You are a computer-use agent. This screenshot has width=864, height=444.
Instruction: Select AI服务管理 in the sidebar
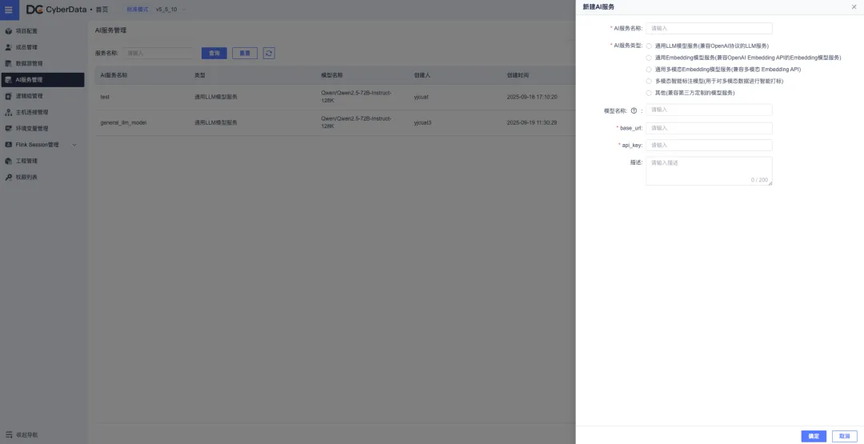coord(42,80)
